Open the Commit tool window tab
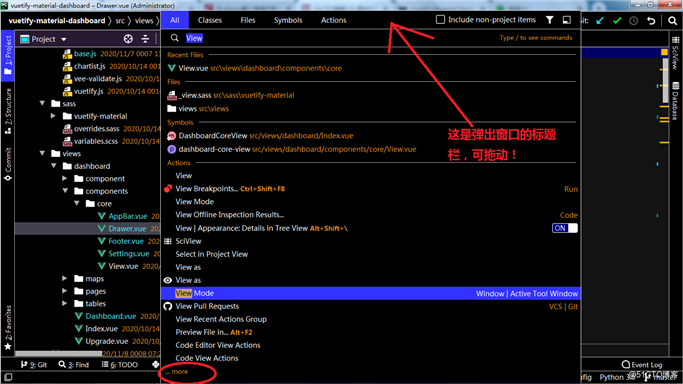This screenshot has width=683, height=384. coord(8,164)
